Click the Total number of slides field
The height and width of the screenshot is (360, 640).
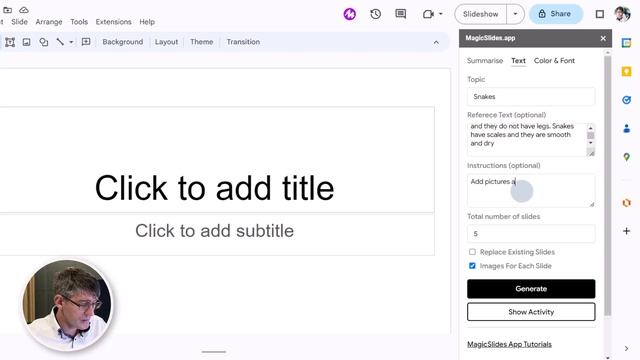[531, 234]
